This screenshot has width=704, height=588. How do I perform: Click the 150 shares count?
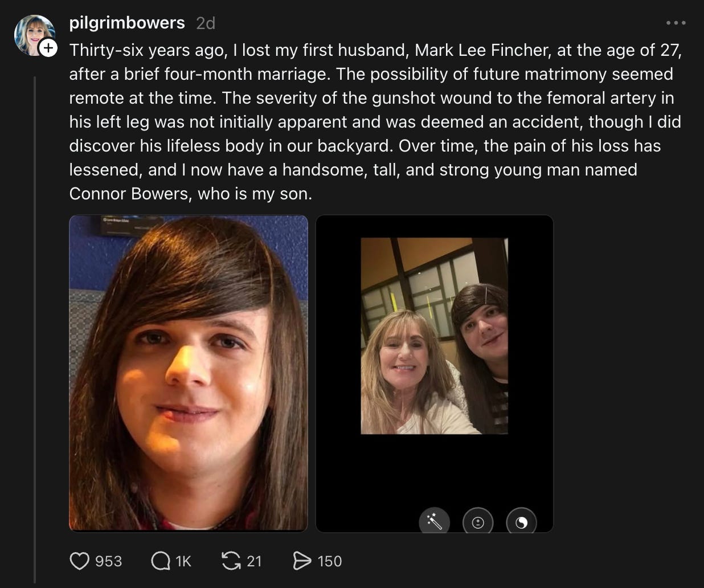pos(329,561)
